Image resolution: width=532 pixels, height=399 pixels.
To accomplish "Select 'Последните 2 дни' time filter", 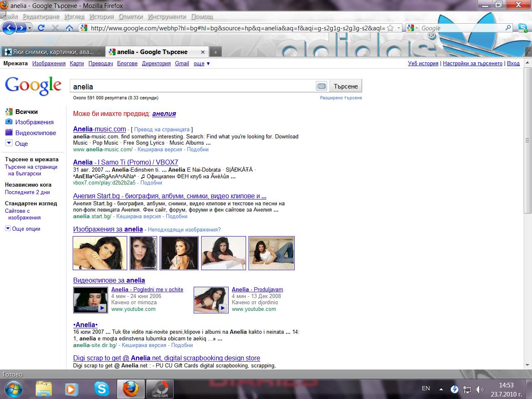I will pos(27,192).
